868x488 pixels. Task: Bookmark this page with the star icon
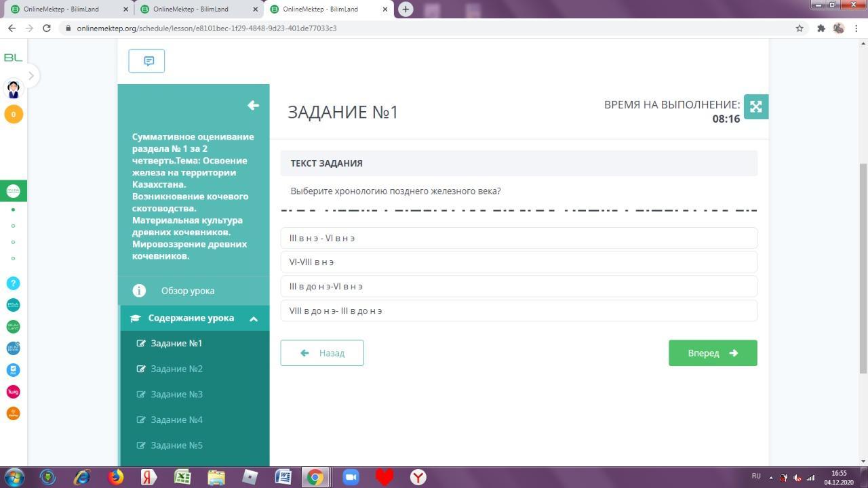800,28
